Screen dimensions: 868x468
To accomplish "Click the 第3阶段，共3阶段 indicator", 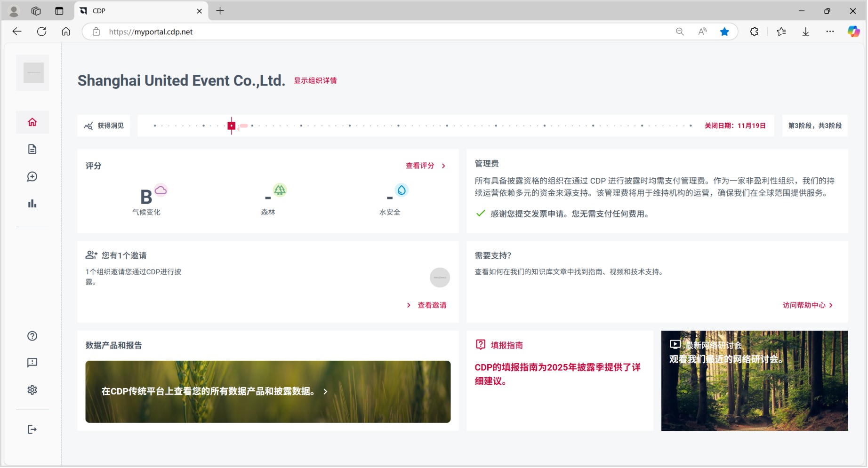I will point(815,126).
